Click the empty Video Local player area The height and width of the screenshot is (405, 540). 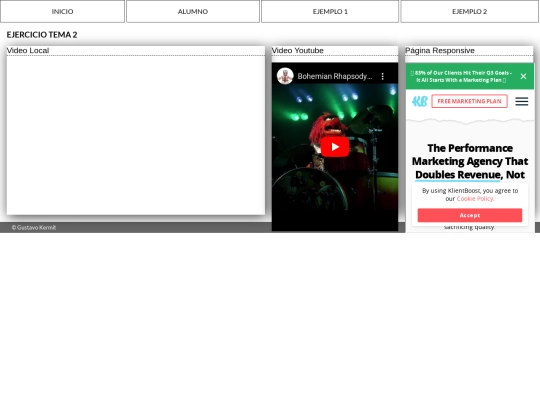(136, 135)
